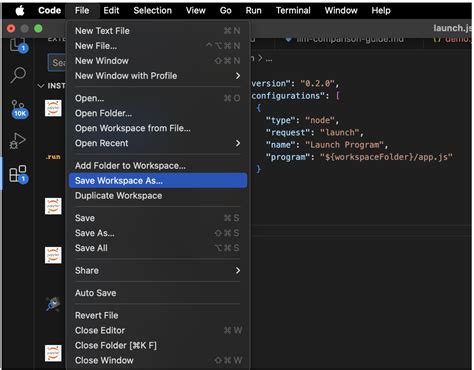Open the Selection menu in menu bar
Image resolution: width=474 pixels, height=370 pixels.
click(152, 11)
